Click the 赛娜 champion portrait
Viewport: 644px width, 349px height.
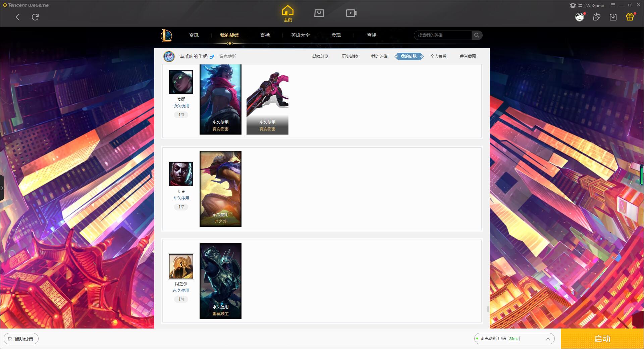(x=181, y=82)
